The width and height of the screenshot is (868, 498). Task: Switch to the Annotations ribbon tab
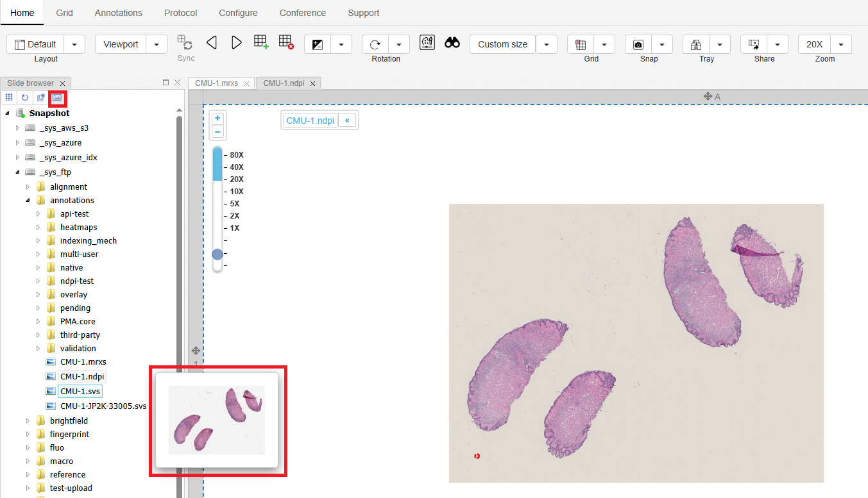pyautogui.click(x=118, y=13)
